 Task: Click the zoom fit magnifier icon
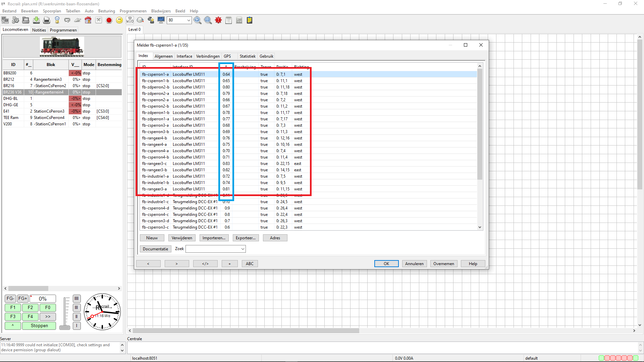(x=208, y=20)
